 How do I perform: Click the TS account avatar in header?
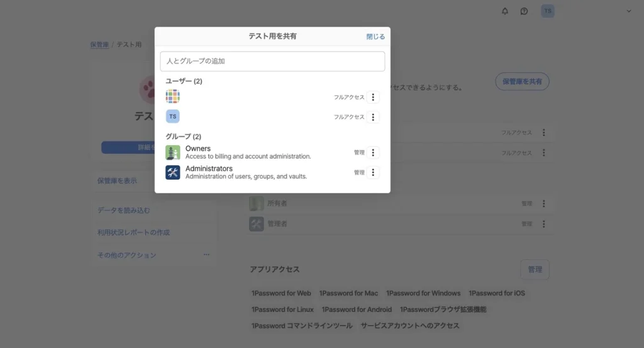548,11
